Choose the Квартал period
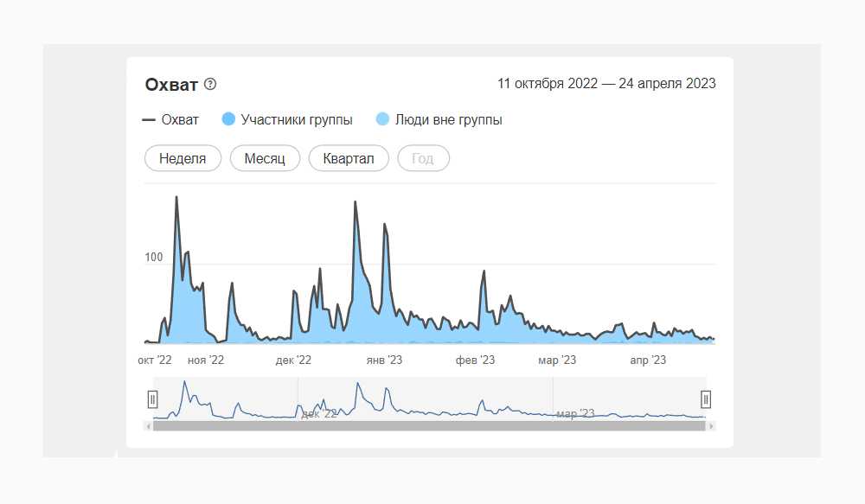The image size is (865, 504). [x=348, y=158]
